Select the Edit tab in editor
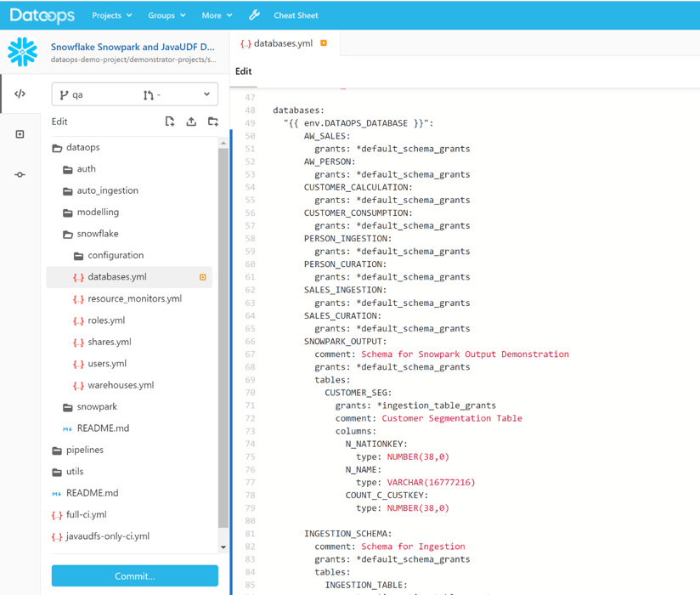 [x=243, y=71]
